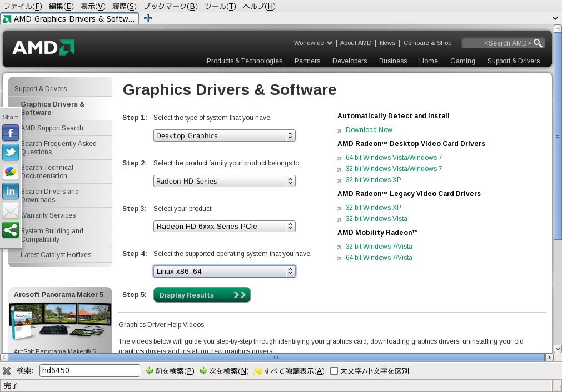Image resolution: width=562 pixels, height=392 pixels.
Task: Open the 編集(E) menu
Action: (x=61, y=6)
